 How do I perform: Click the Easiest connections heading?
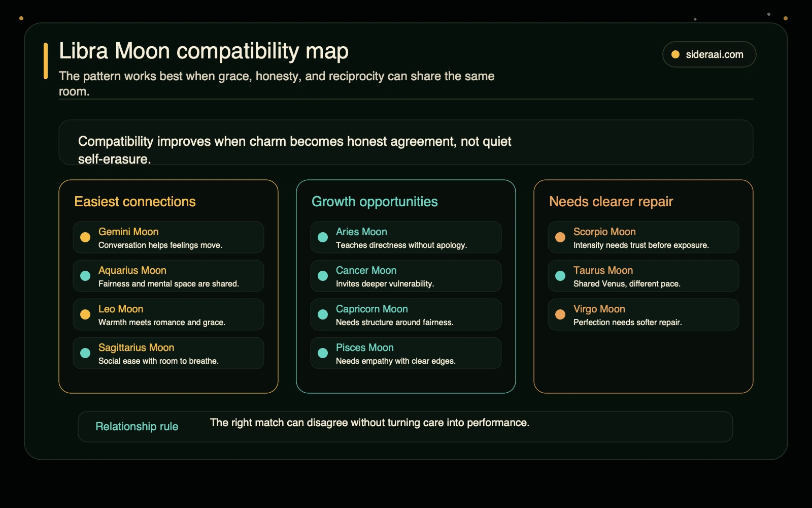[x=135, y=202]
